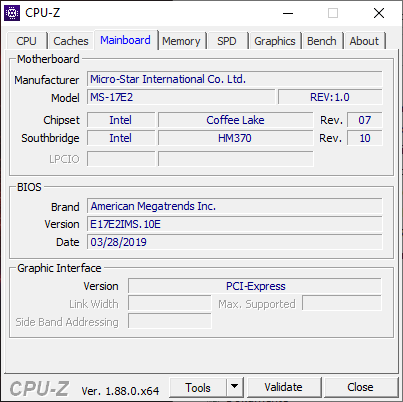Open the Bench tab
Viewport: 403px width, 402px height.
(322, 41)
